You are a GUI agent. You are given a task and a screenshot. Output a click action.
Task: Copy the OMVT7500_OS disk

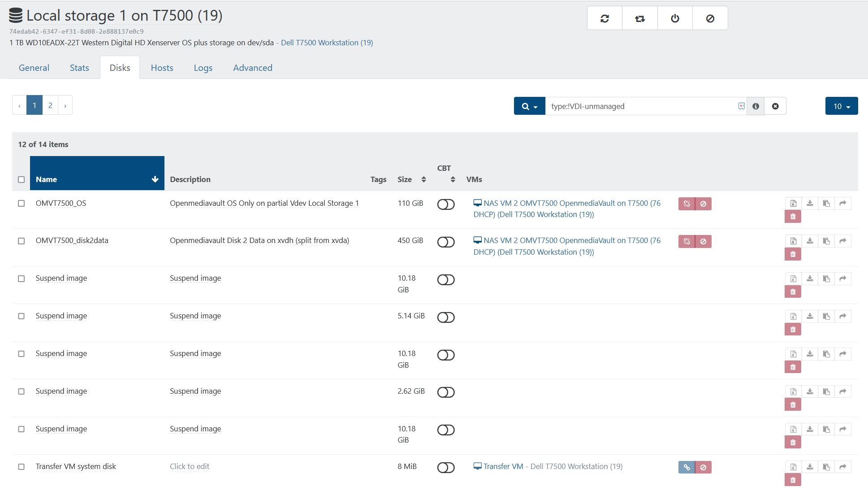(826, 203)
